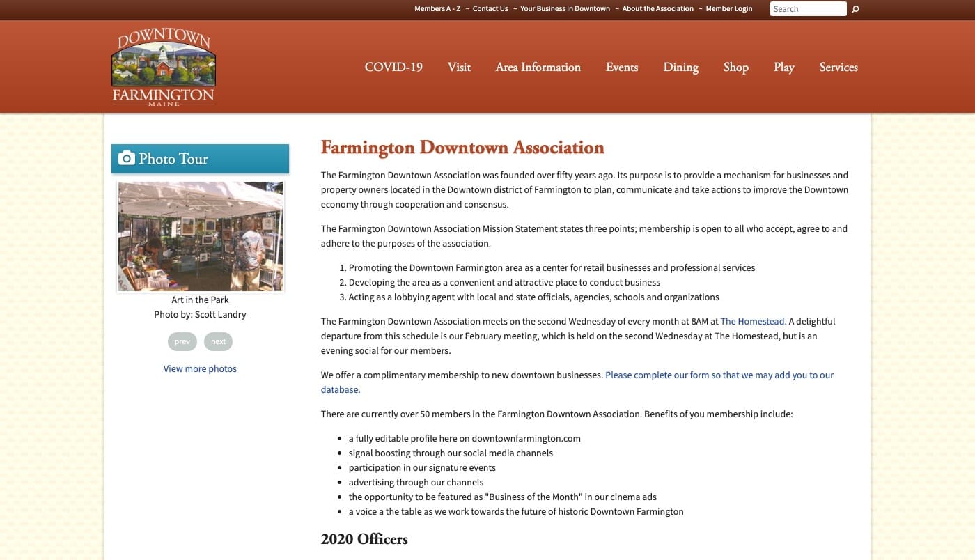Click Contact Us in the top bar
This screenshot has height=560, width=975.
tap(490, 8)
